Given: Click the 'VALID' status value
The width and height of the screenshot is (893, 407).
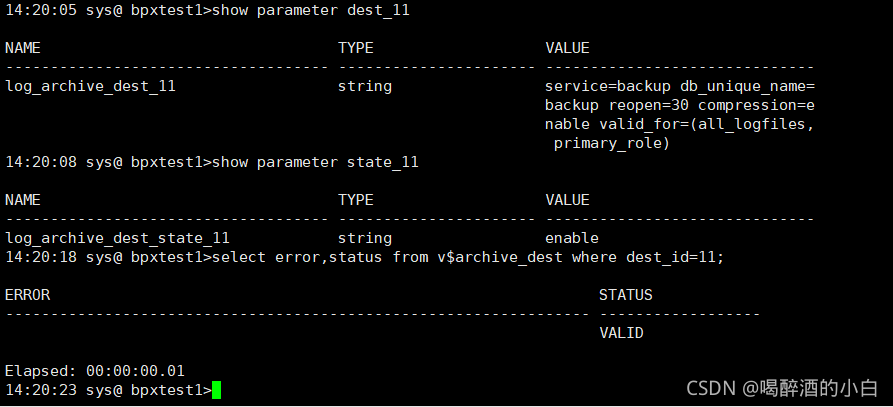Looking at the screenshot, I should 621,333.
